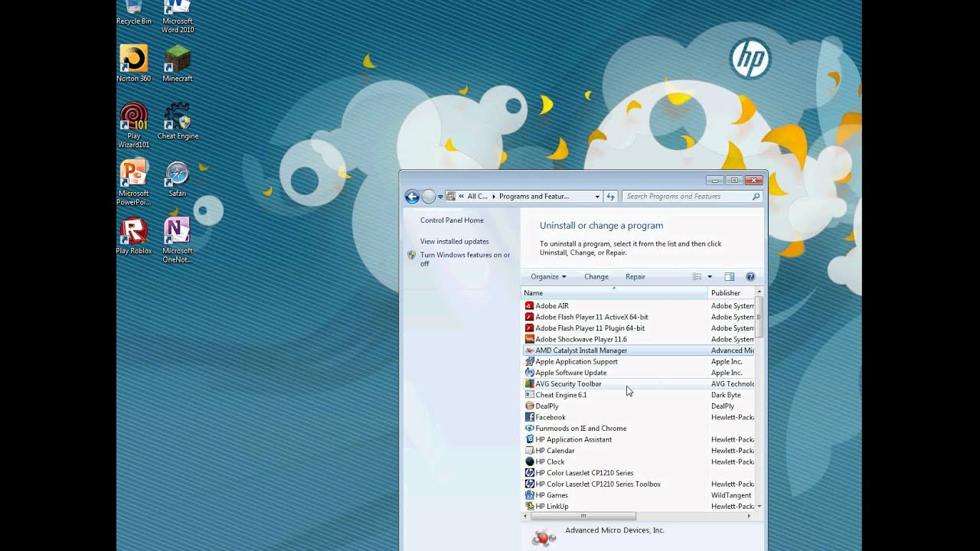
Task: Select the Microsoft PowerPoint desktop shortcut
Action: (133, 182)
